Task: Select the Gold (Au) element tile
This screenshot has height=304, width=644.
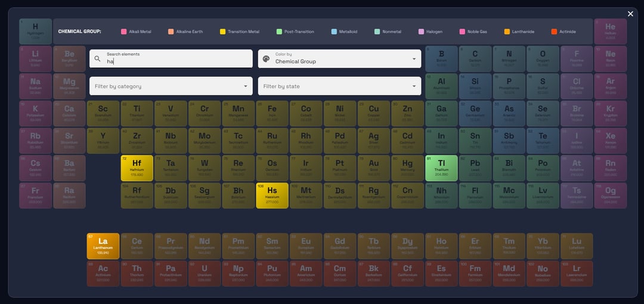Action: [x=373, y=168]
